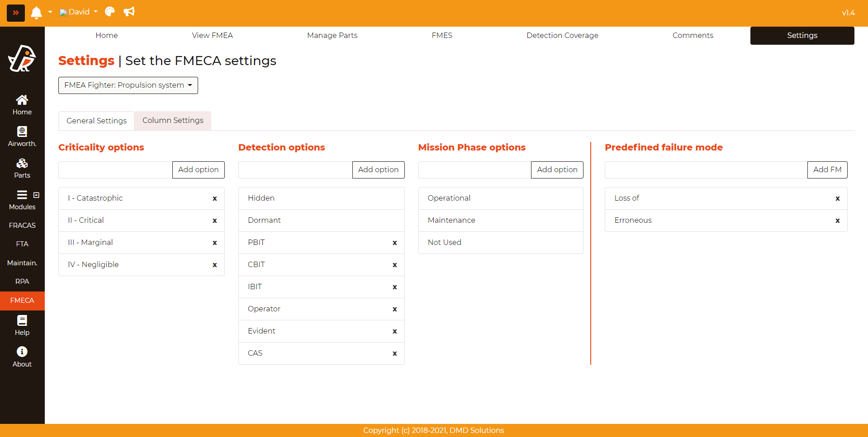Click Add option under Criticality options
The image size is (868, 437).
pyautogui.click(x=198, y=170)
